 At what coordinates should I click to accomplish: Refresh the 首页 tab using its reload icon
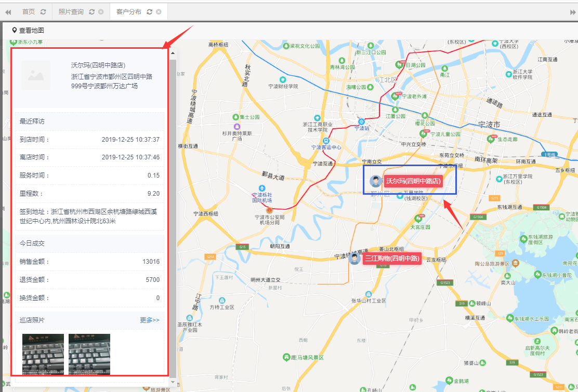tap(43, 12)
